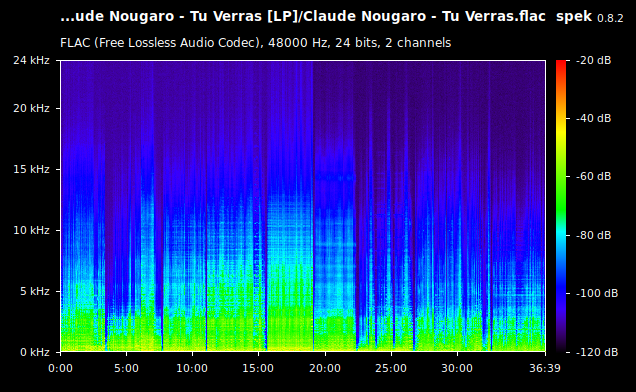The width and height of the screenshot is (636, 392).
Task: Click the '25:00' time axis label
Action: [391, 368]
